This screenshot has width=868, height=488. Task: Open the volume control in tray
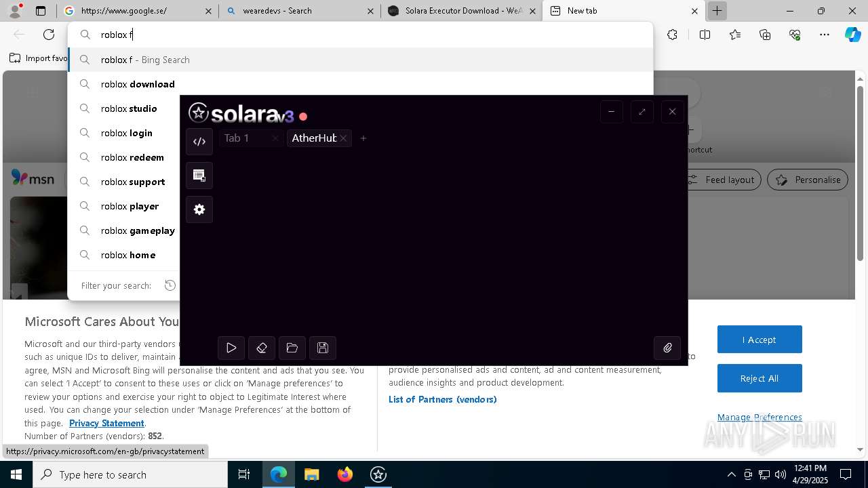point(781,474)
